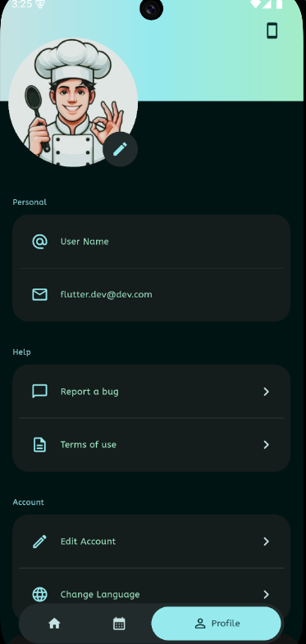The height and width of the screenshot is (644, 306).
Task: Tap the chef avatar profile picture
Action: click(x=73, y=102)
